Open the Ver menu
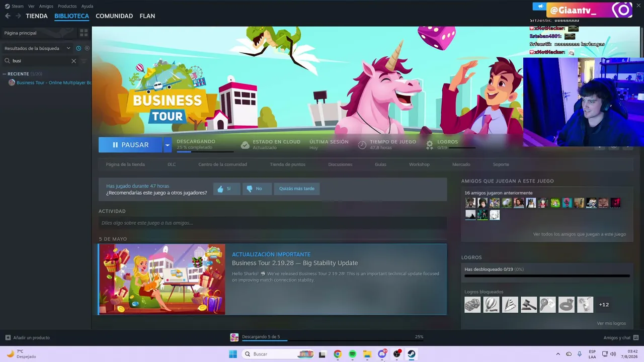 [x=31, y=6]
